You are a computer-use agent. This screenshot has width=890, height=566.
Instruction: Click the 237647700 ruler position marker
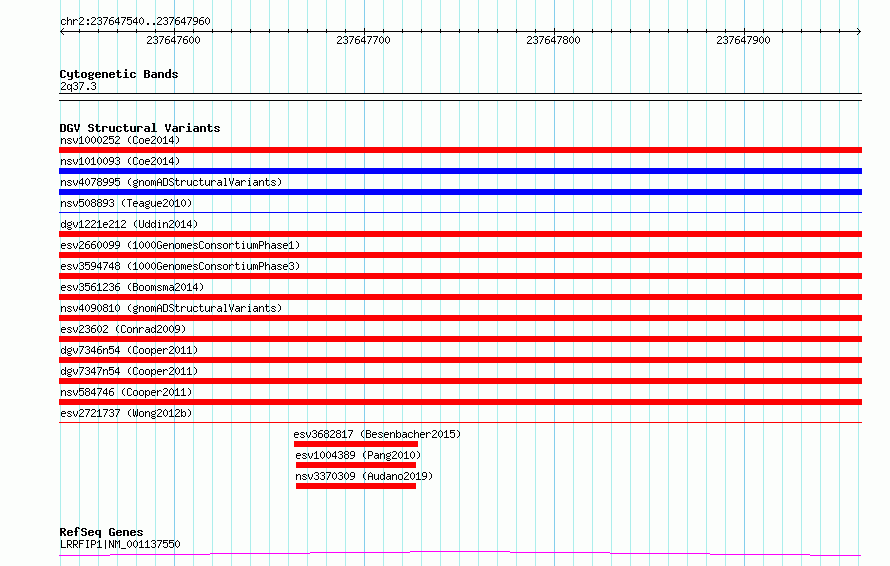[x=363, y=40]
